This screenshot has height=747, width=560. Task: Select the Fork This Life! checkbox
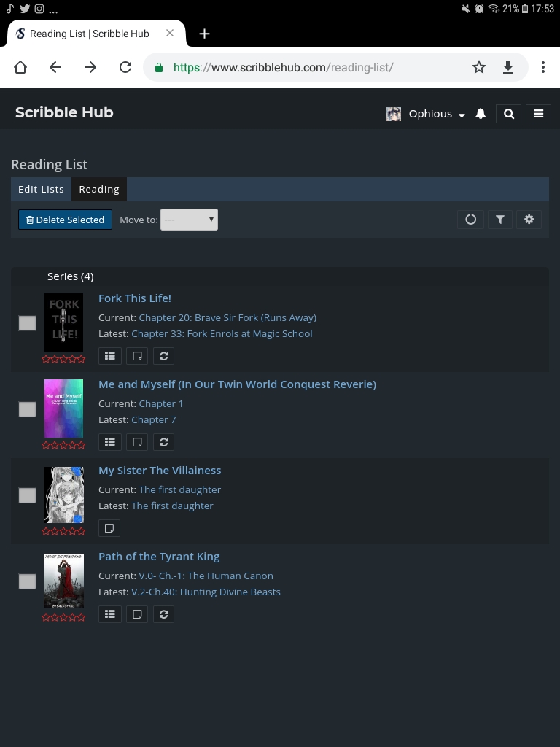click(x=27, y=323)
